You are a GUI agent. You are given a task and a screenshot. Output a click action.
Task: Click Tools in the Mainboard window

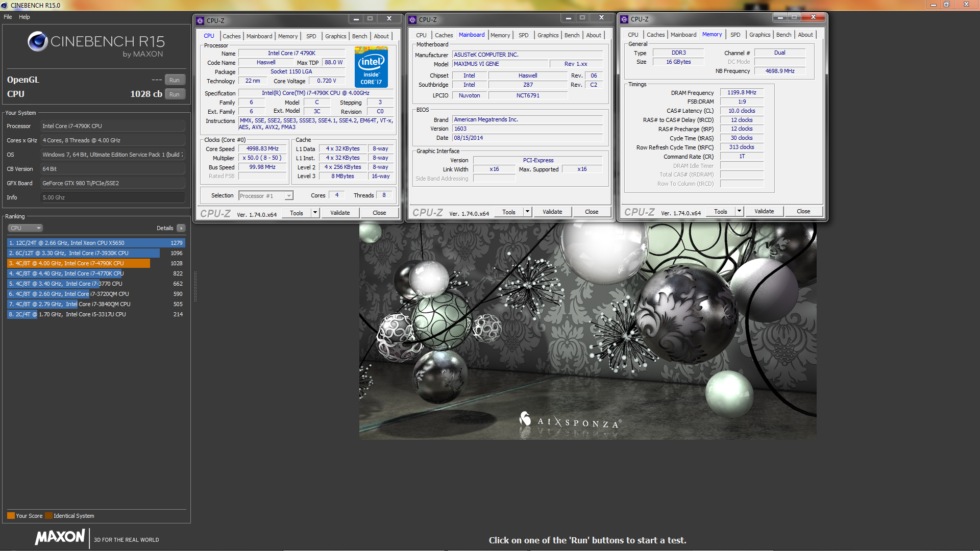[x=509, y=212]
